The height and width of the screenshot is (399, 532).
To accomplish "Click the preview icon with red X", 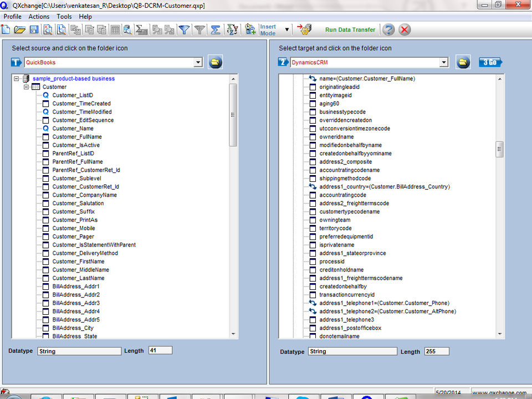I will [x=48, y=30].
